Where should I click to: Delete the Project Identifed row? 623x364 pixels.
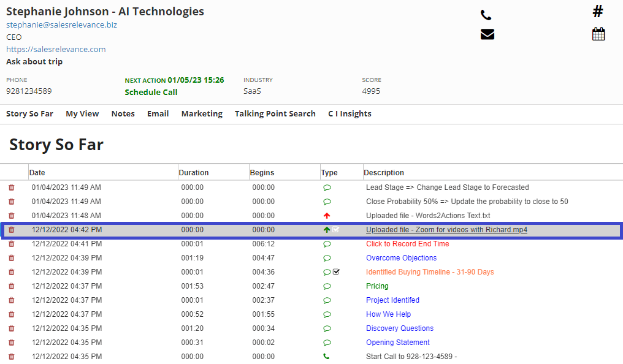[x=12, y=300]
